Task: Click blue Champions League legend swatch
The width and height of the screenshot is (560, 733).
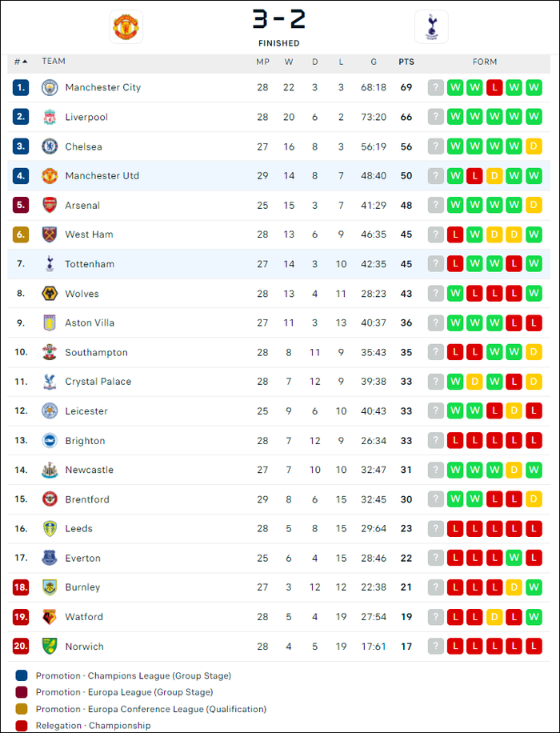Action: pyautogui.click(x=22, y=675)
